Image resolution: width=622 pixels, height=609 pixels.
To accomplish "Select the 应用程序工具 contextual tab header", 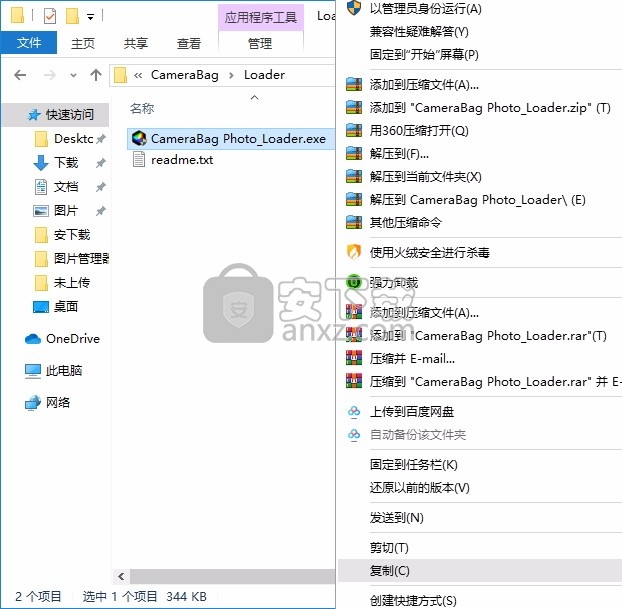I will (261, 17).
